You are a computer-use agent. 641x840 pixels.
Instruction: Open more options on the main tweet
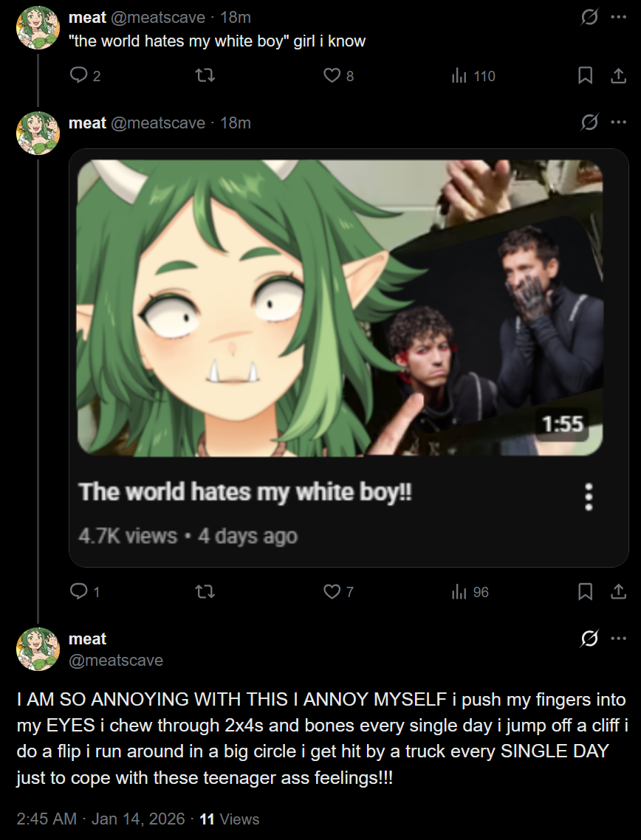point(619,638)
